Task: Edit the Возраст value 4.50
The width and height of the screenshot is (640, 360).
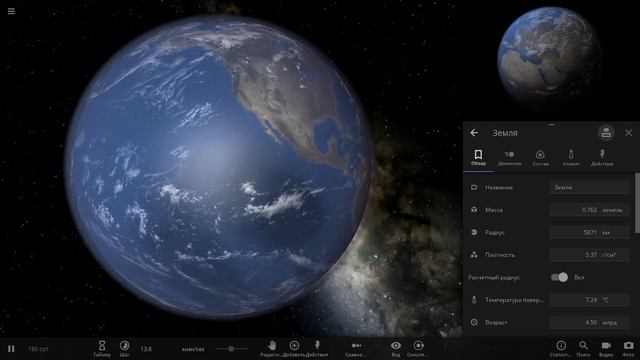Action: tap(591, 322)
